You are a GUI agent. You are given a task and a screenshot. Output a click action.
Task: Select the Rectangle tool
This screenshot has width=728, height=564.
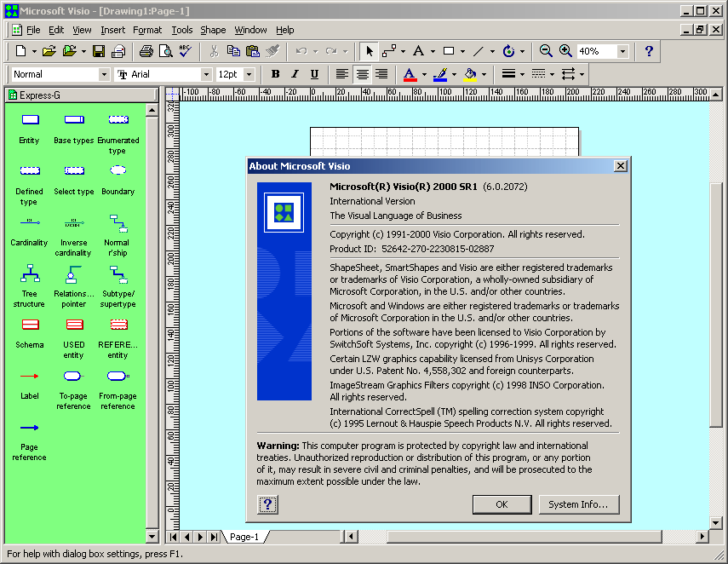click(x=449, y=51)
